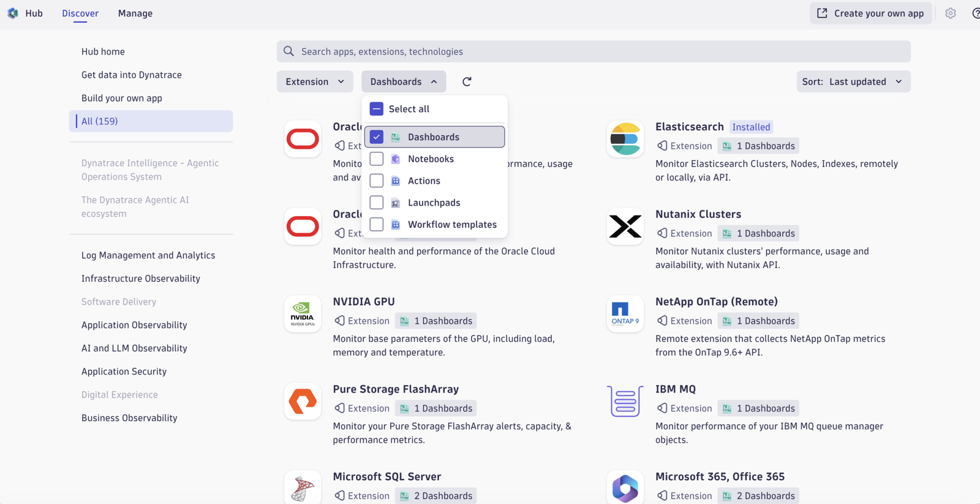The width and height of the screenshot is (980, 504).
Task: Click the refresh filter icon
Action: pyautogui.click(x=467, y=81)
